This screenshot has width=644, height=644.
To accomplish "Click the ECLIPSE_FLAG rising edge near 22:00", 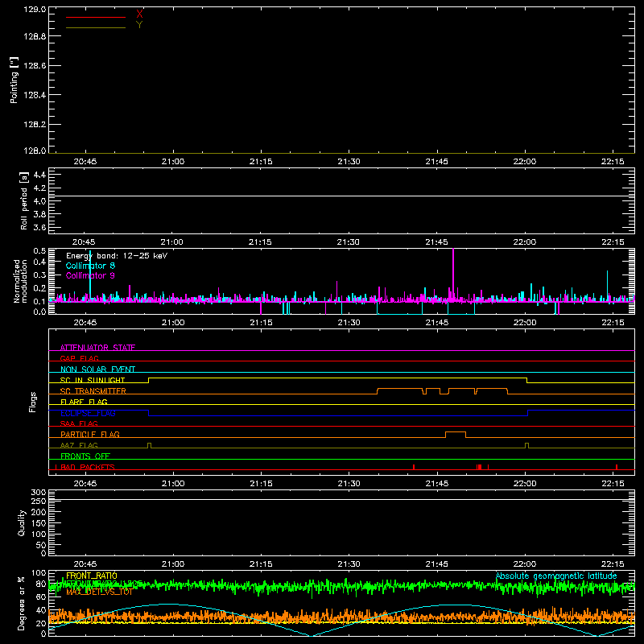I will [528, 413].
